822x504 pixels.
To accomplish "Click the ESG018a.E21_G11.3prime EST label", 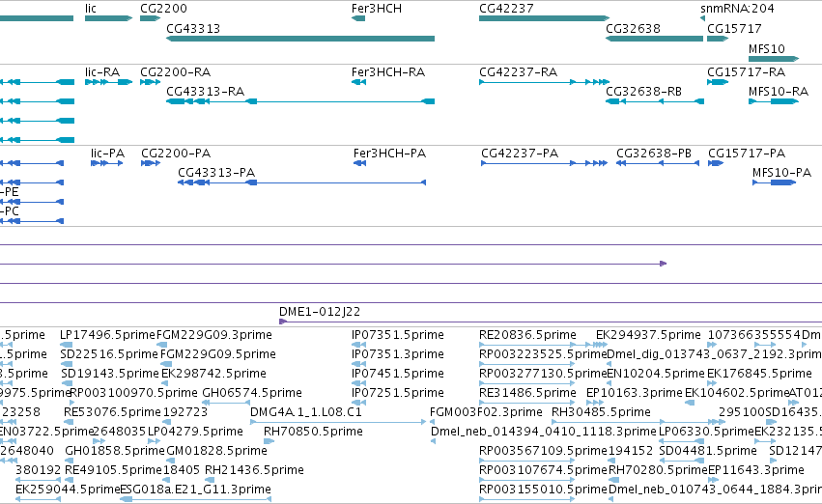I will coord(195,490).
